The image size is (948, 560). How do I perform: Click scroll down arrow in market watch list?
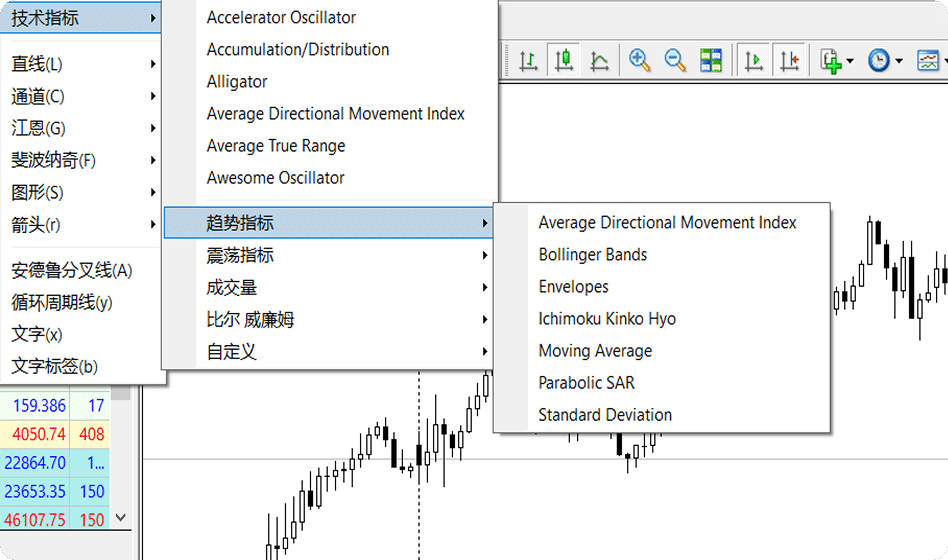[x=121, y=517]
